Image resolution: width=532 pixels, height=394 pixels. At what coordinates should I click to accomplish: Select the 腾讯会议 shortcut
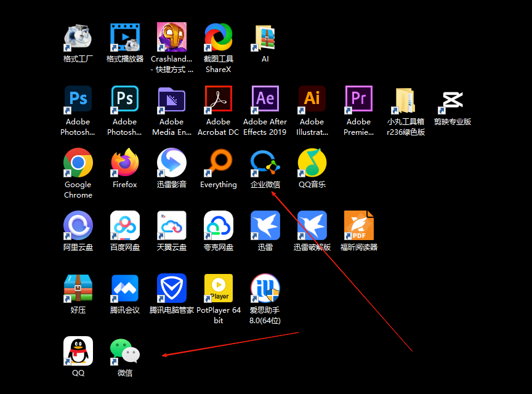125,288
